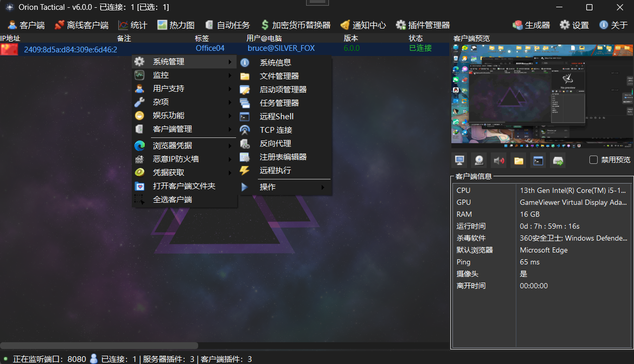Screen dimensions: 634x364
Task: Click the horizontal scrollbar below the client list
Action: [x=99, y=345]
